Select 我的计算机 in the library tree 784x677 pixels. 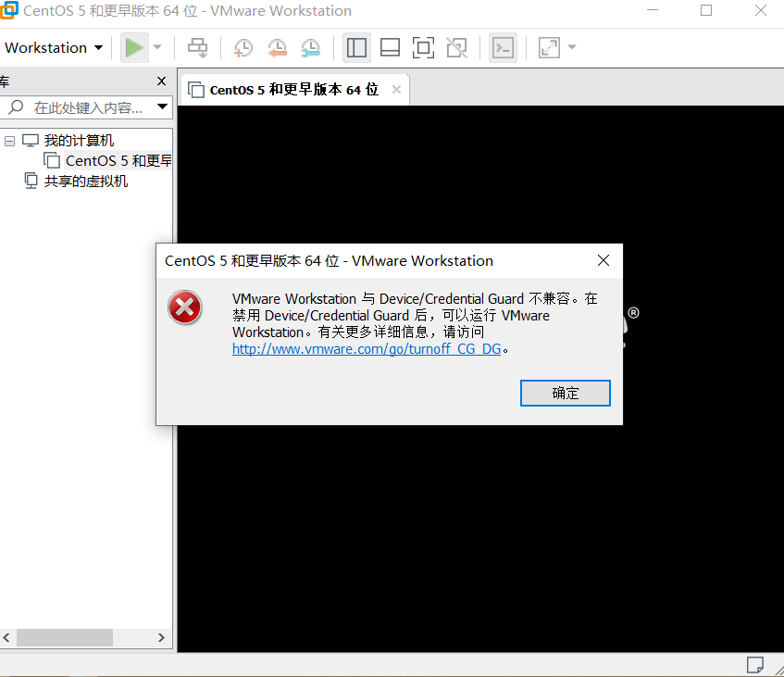click(79, 141)
